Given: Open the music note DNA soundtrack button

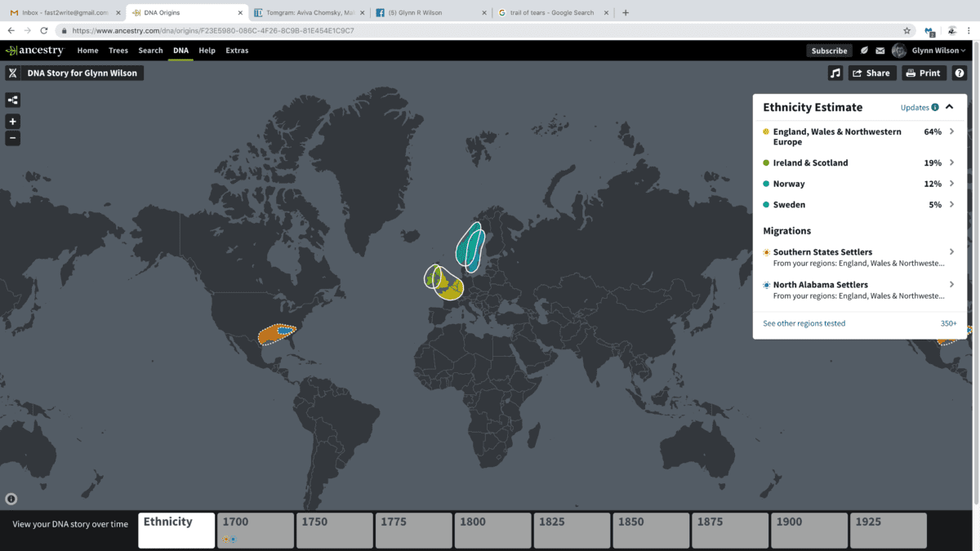Looking at the screenshot, I should pyautogui.click(x=835, y=73).
